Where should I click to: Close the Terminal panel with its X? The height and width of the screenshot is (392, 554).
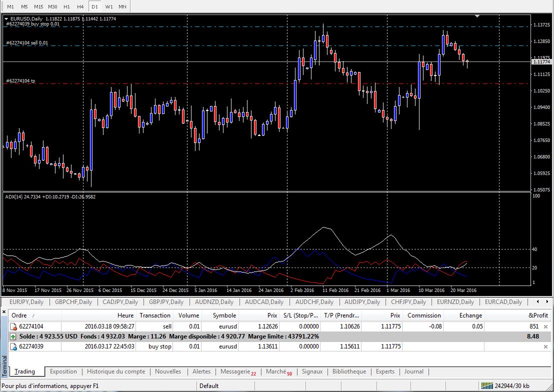coord(5,312)
